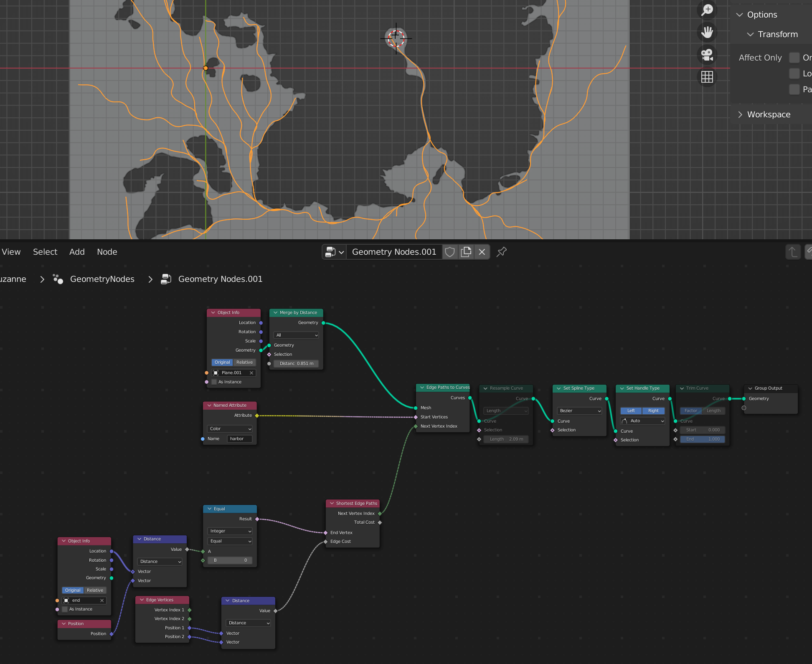Unlink the Geometry Nodes.001 datablock
The image size is (812, 664).
click(482, 252)
